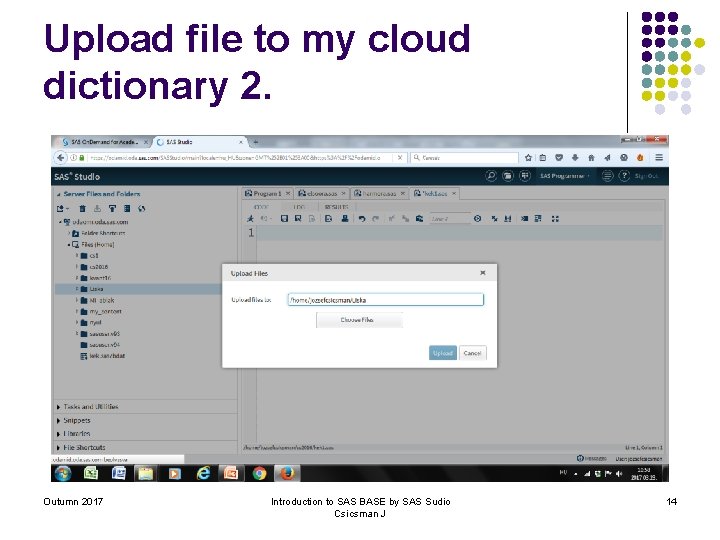The width and height of the screenshot is (720, 540).
Task: Open Chrome from the taskbar
Action: click(x=259, y=473)
